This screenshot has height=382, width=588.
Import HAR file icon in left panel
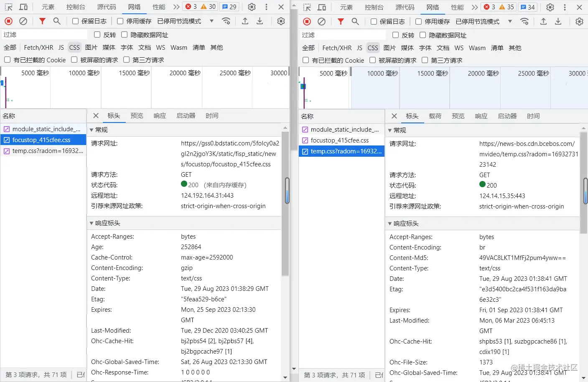(x=245, y=21)
